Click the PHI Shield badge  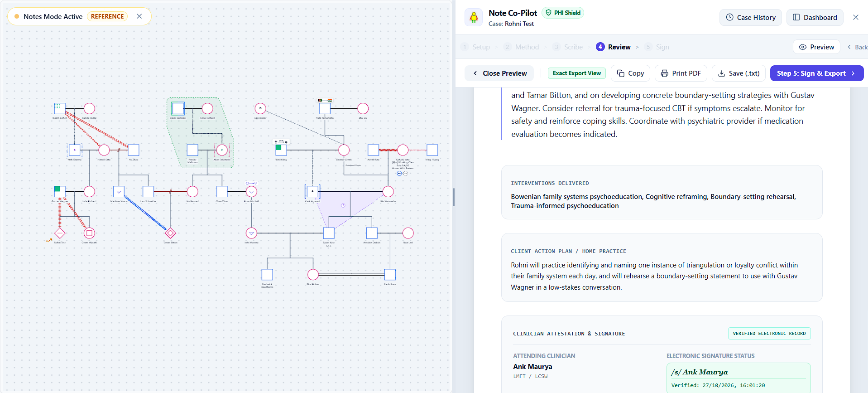[563, 13]
